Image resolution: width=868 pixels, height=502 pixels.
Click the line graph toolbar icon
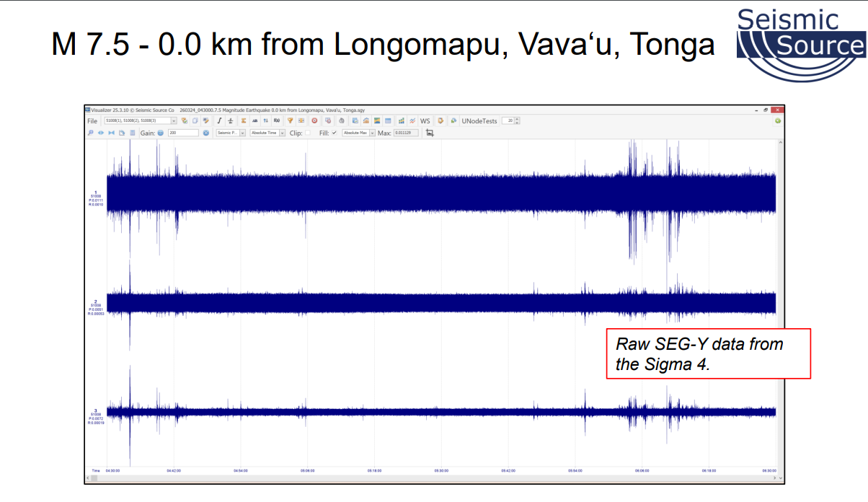click(412, 120)
